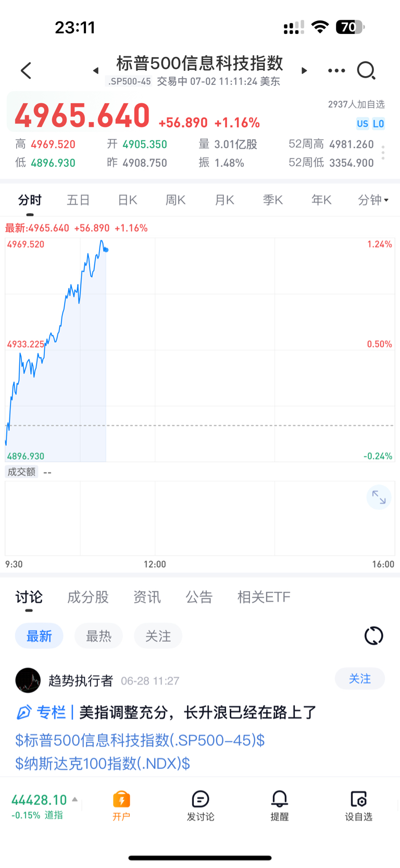Open the three-dot more options menu
The image size is (400, 868).
pos(336,70)
